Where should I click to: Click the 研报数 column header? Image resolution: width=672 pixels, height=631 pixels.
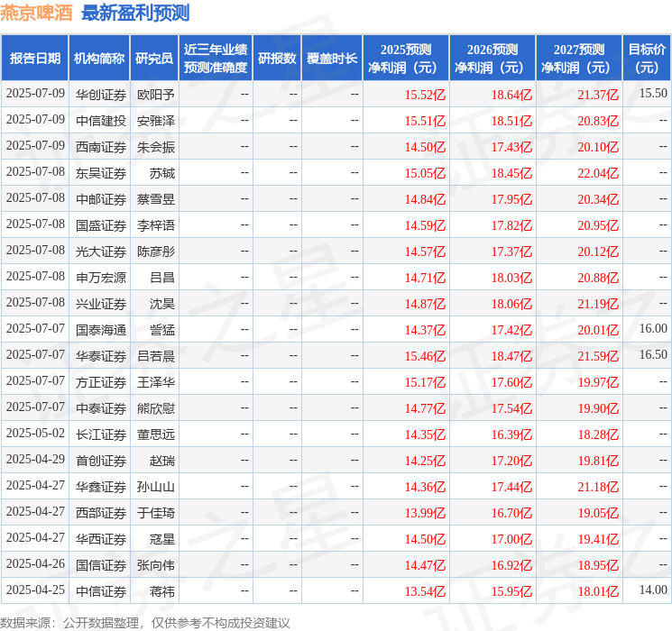tap(277, 59)
